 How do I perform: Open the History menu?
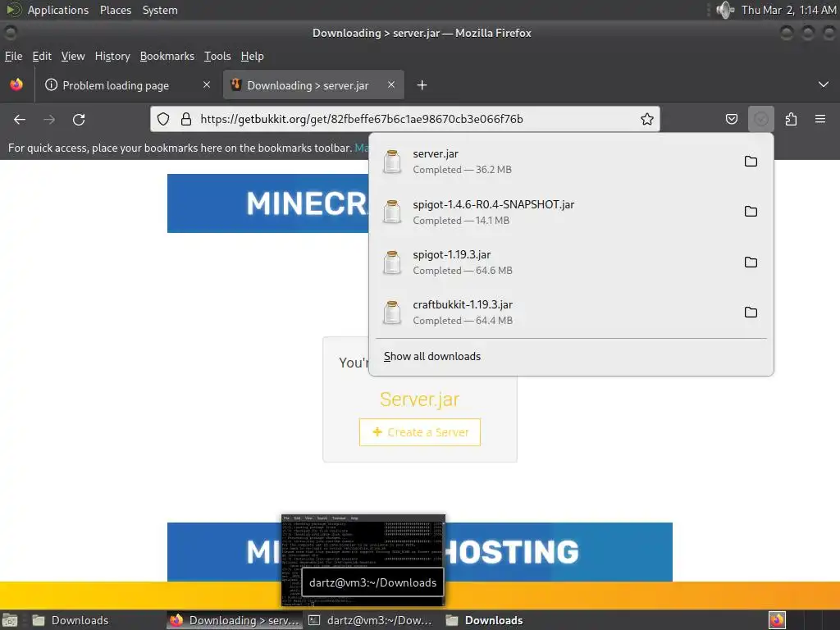pos(112,57)
